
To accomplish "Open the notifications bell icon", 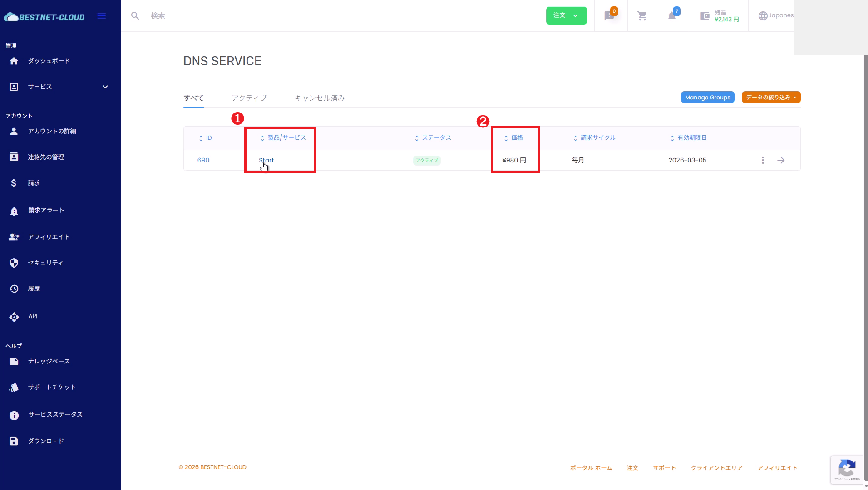I will pyautogui.click(x=672, y=16).
